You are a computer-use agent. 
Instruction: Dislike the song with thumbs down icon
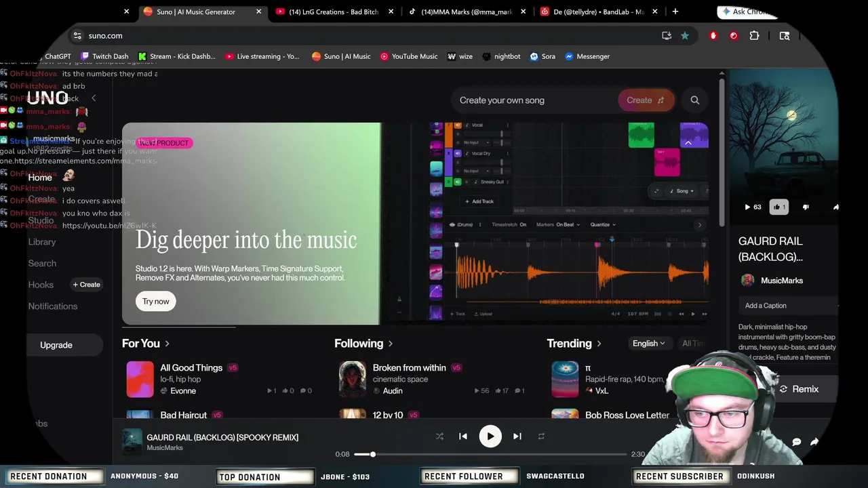pyautogui.click(x=806, y=207)
